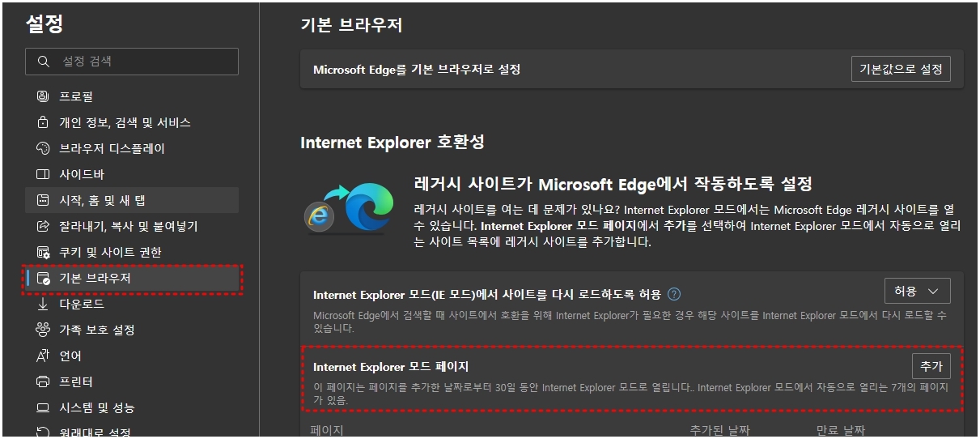Open 시작, 홈 및 새 탭 settings
The width and height of the screenshot is (980, 439).
(132, 200)
